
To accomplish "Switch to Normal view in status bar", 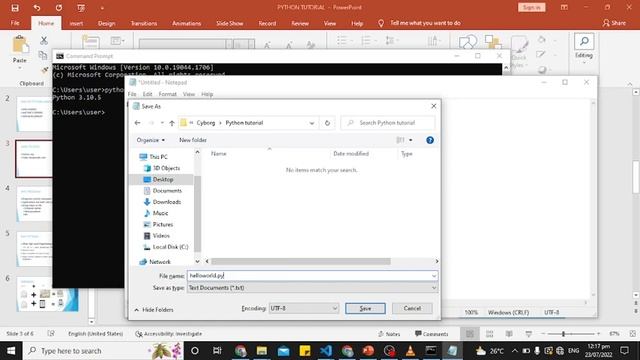I will click(x=470, y=334).
